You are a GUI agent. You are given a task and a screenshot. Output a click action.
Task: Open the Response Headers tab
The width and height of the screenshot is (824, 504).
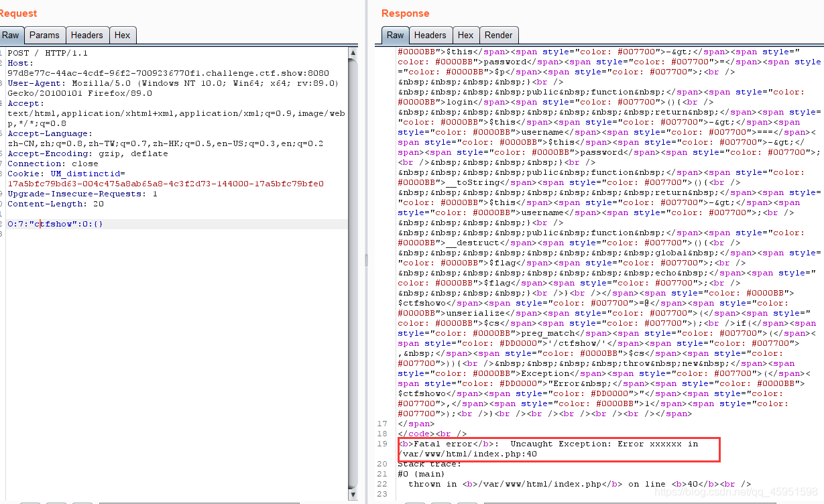click(x=430, y=36)
